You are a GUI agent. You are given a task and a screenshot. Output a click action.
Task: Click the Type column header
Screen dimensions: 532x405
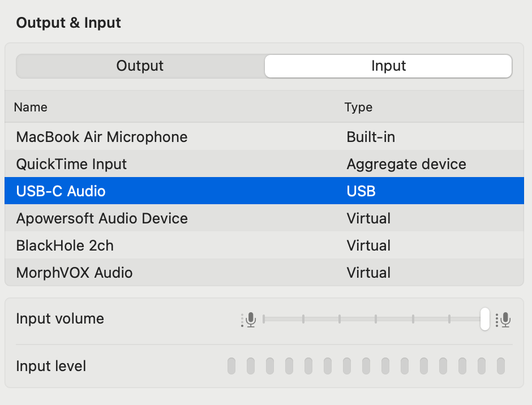[358, 107]
